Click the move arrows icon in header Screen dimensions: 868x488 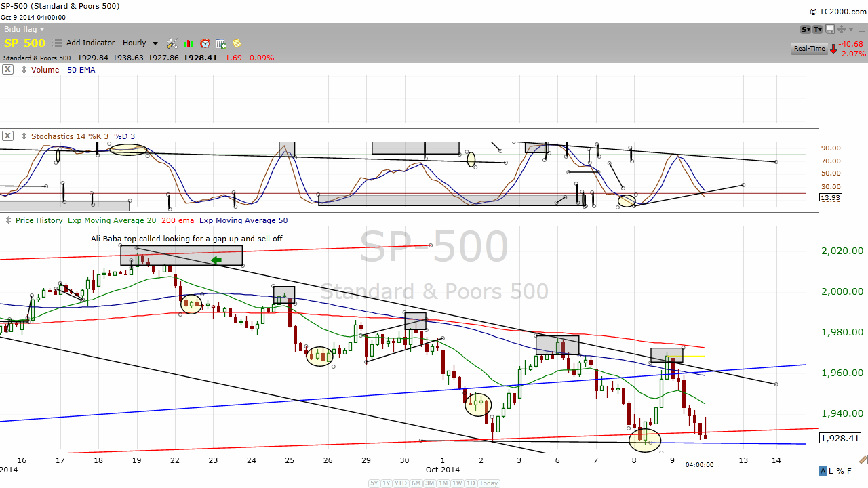(842, 29)
